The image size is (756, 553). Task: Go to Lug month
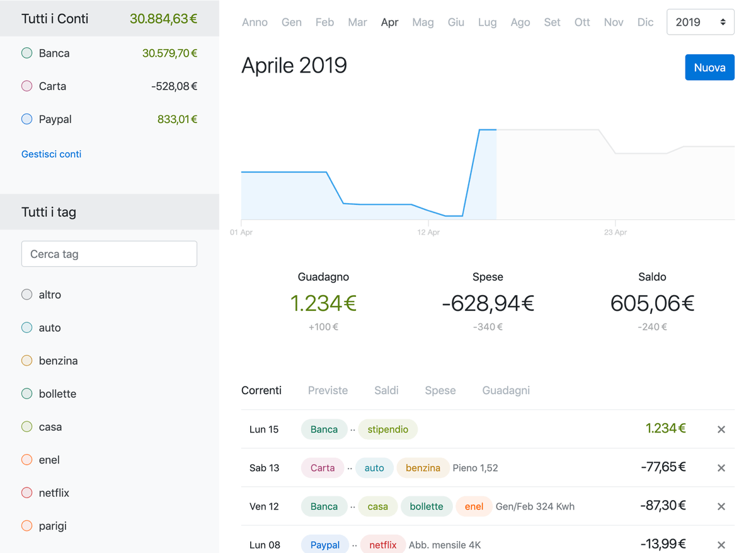pos(488,22)
